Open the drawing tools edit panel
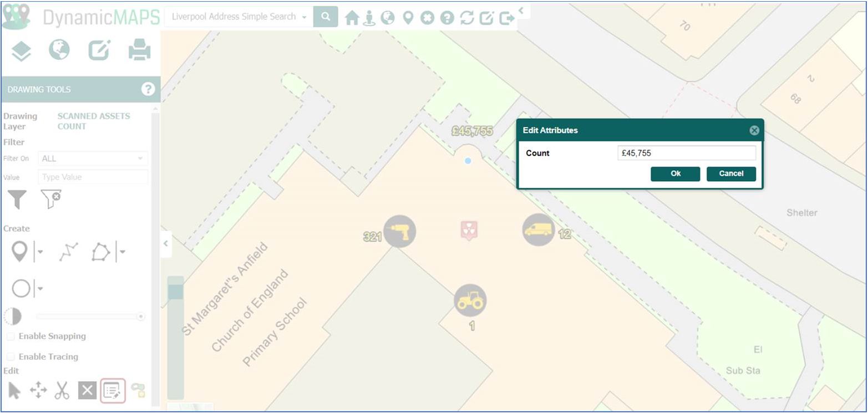Screen dimensions: 868x414 [x=99, y=50]
